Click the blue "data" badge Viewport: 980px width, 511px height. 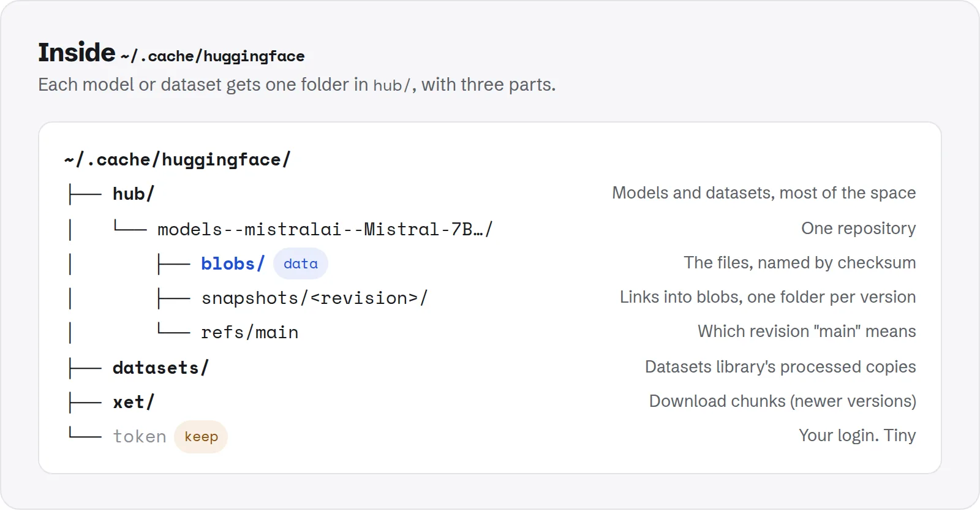coord(301,263)
